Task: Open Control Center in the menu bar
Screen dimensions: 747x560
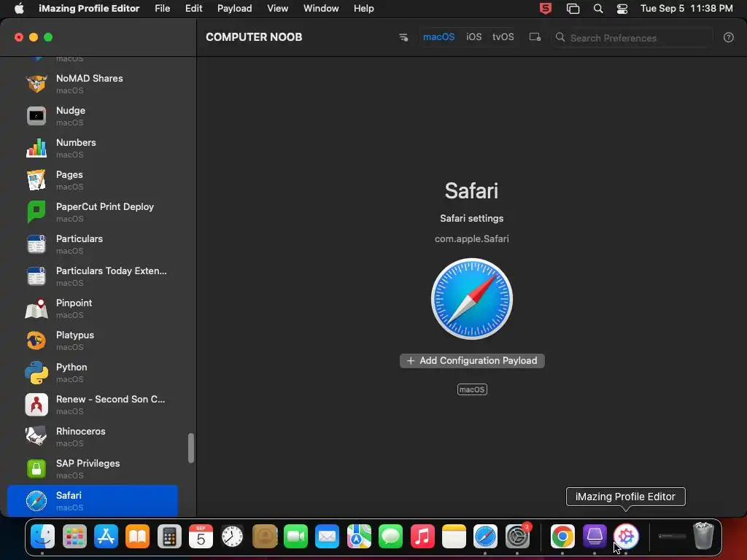Action: (x=622, y=9)
